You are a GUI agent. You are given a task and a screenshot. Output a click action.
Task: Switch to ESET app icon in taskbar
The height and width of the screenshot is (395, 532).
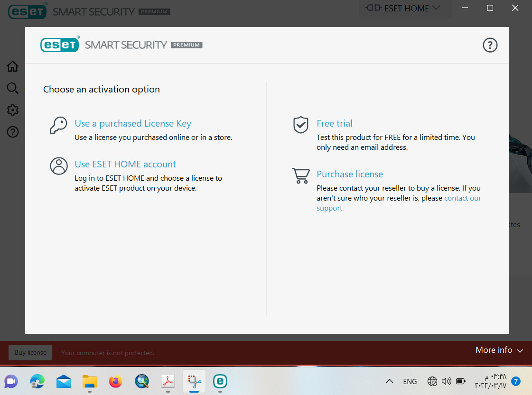point(220,381)
